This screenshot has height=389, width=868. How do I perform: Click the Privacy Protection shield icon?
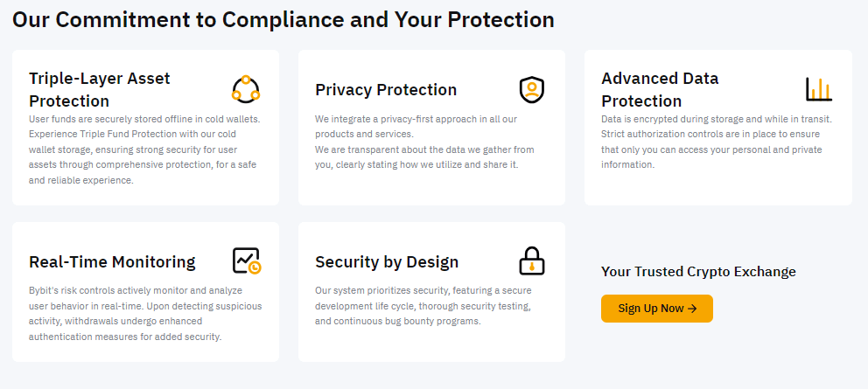pyautogui.click(x=532, y=89)
